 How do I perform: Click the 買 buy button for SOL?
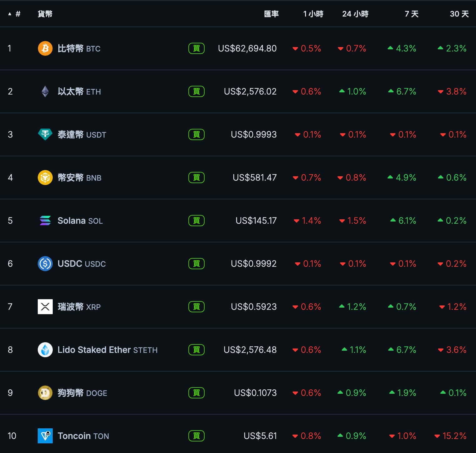[x=197, y=221]
